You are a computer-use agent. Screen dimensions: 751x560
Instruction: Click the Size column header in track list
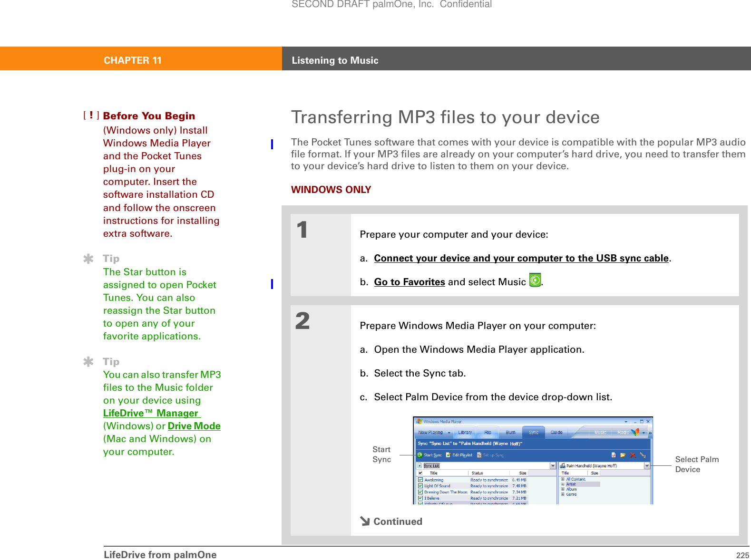523,473
